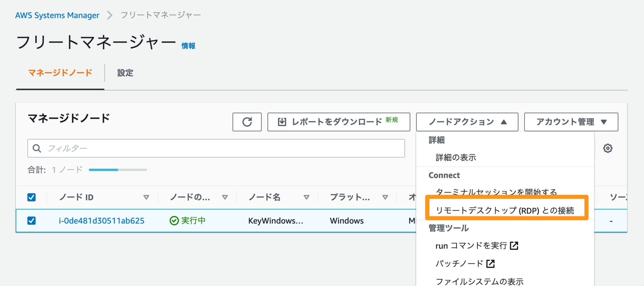Click the external link icon beside run コマンドを実行

point(514,245)
